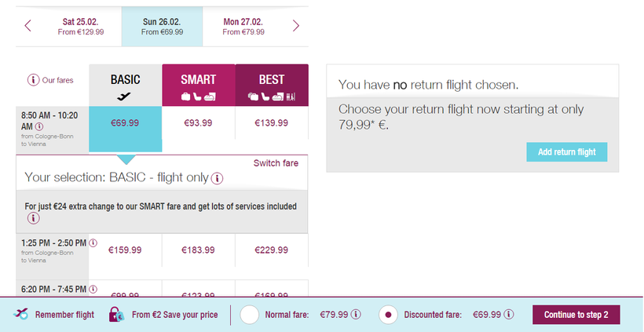644x332 pixels.
Task: Go to next dates with right arrow
Action: [296, 26]
